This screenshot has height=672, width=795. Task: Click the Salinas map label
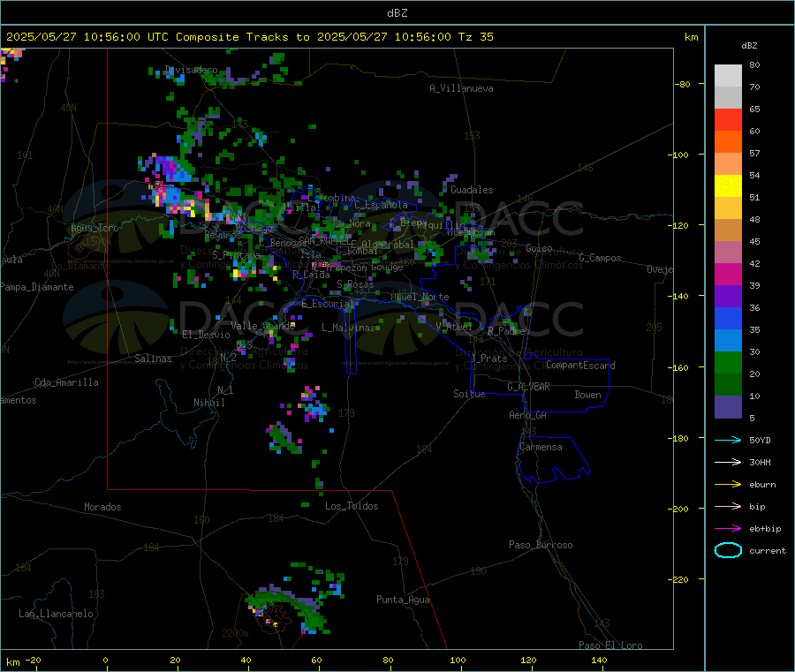[153, 359]
